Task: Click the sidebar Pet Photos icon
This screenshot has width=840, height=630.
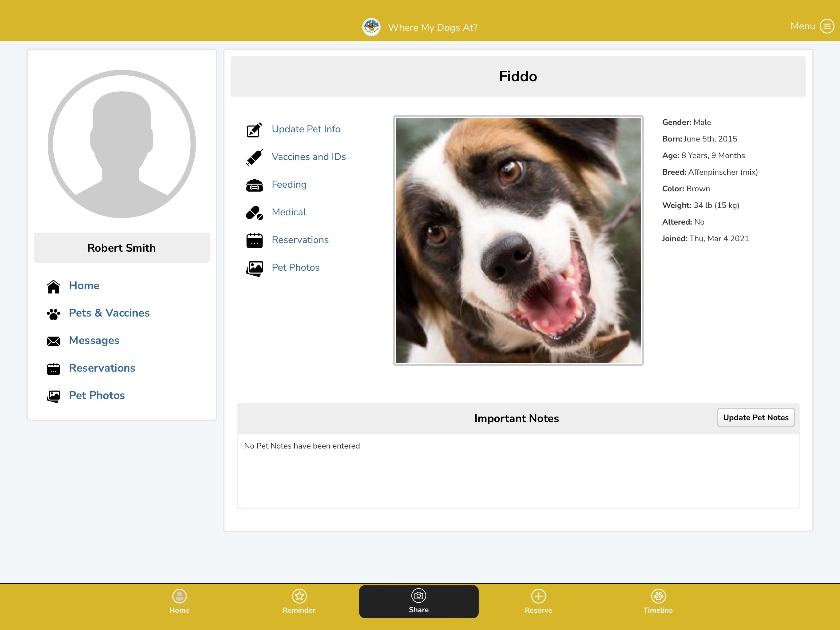Action: pos(53,396)
